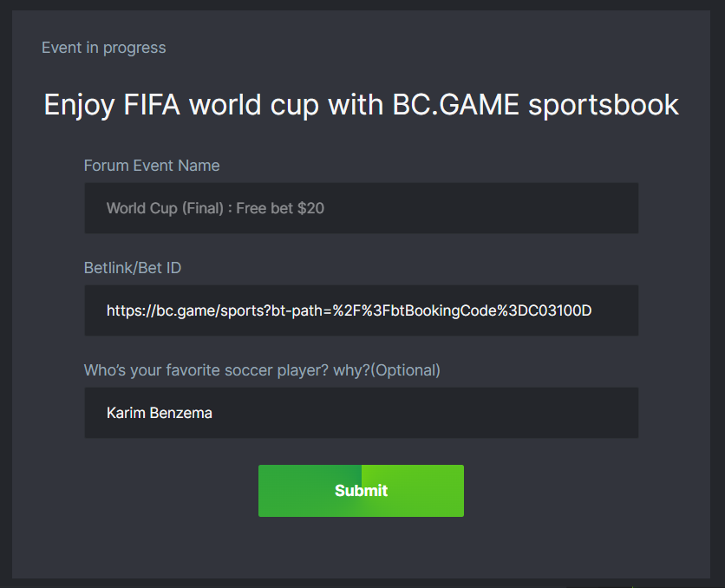Click the Event in progress status text
The image size is (725, 588).
point(103,48)
